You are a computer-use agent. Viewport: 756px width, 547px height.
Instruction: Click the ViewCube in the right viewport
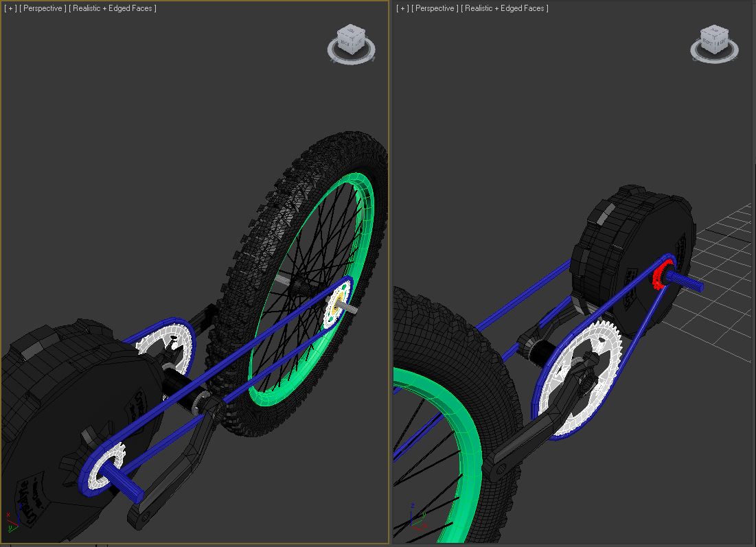(x=713, y=39)
